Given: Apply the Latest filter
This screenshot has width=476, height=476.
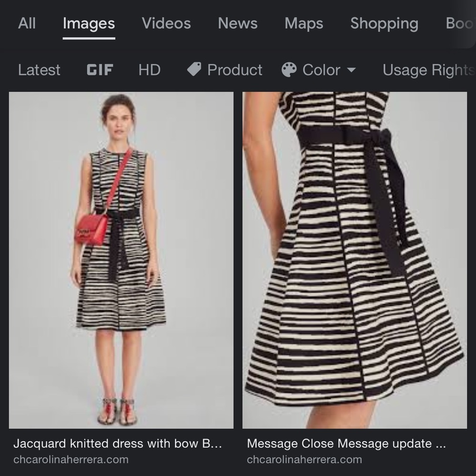Looking at the screenshot, I should pos(39,70).
